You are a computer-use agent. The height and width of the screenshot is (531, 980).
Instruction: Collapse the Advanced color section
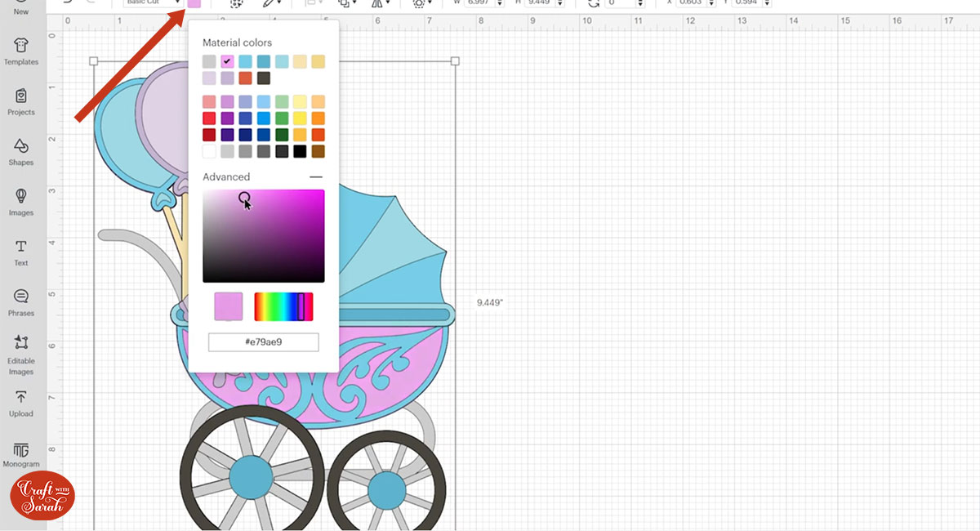pos(316,176)
